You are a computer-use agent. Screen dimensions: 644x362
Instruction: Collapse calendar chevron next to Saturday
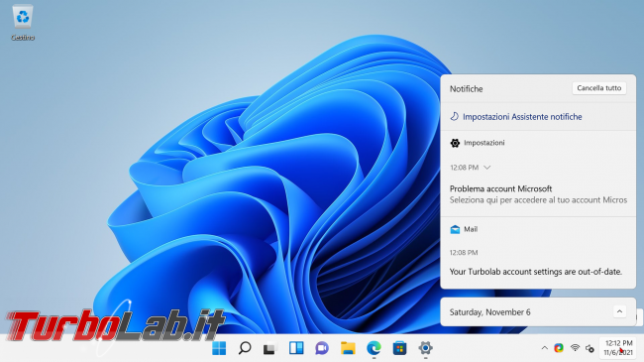coord(619,311)
